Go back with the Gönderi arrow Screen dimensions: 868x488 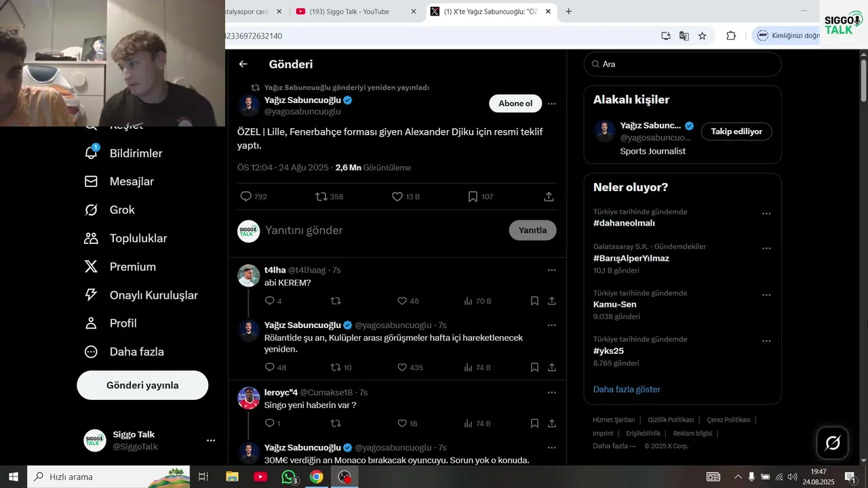[x=243, y=64]
